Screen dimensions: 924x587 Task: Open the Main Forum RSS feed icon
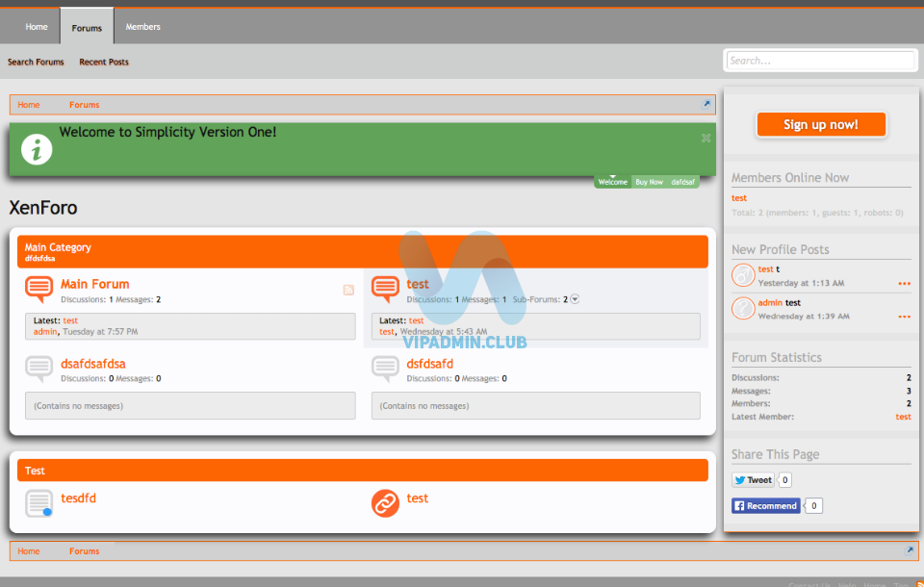pyautogui.click(x=348, y=290)
